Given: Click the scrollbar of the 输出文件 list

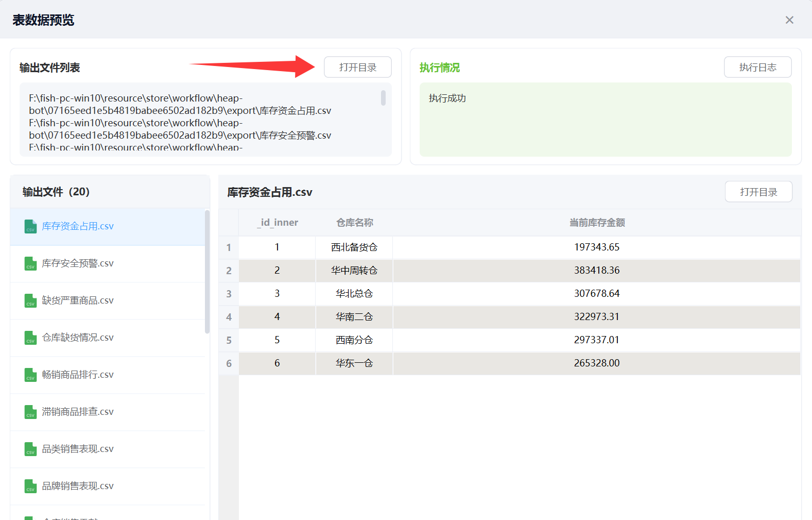Looking at the screenshot, I should point(207,272).
